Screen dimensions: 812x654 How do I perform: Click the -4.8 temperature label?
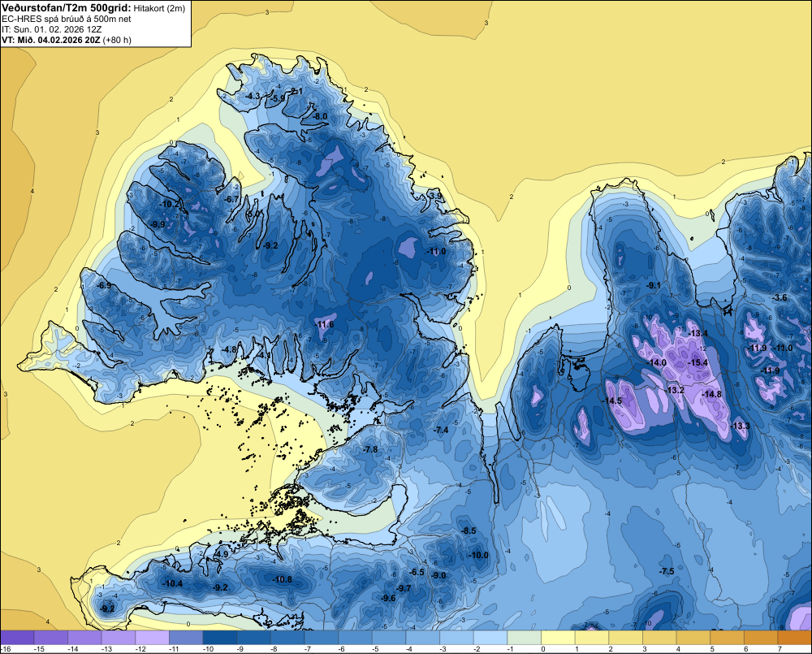(x=228, y=350)
